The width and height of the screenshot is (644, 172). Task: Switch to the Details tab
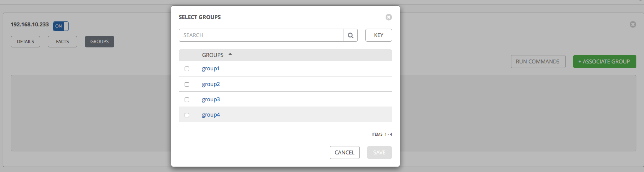click(25, 42)
